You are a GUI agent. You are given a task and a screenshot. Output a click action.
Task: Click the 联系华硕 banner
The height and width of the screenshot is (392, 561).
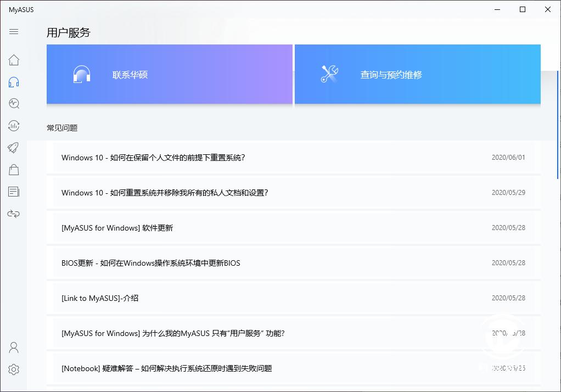coord(169,74)
